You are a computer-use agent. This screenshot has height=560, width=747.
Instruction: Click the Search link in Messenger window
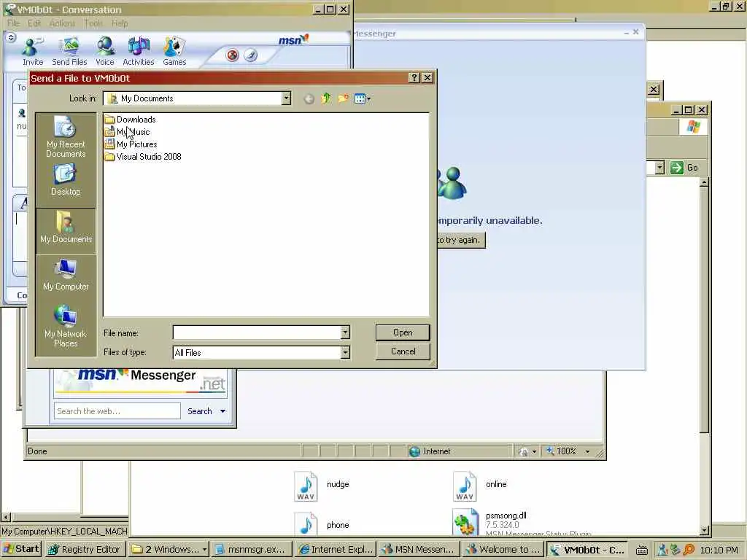click(x=200, y=411)
